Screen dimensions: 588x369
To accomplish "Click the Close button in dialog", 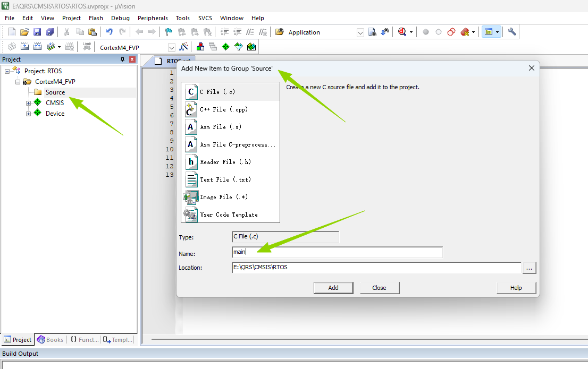I will (x=379, y=288).
